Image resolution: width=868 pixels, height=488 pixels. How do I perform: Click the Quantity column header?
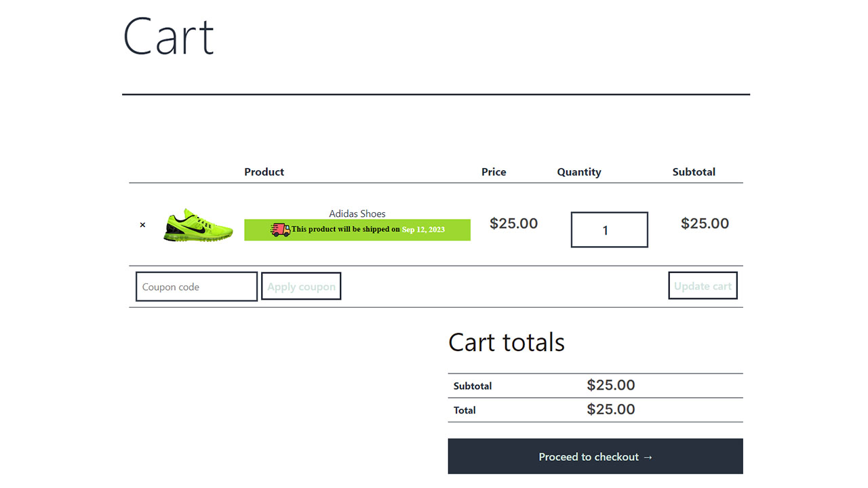578,172
